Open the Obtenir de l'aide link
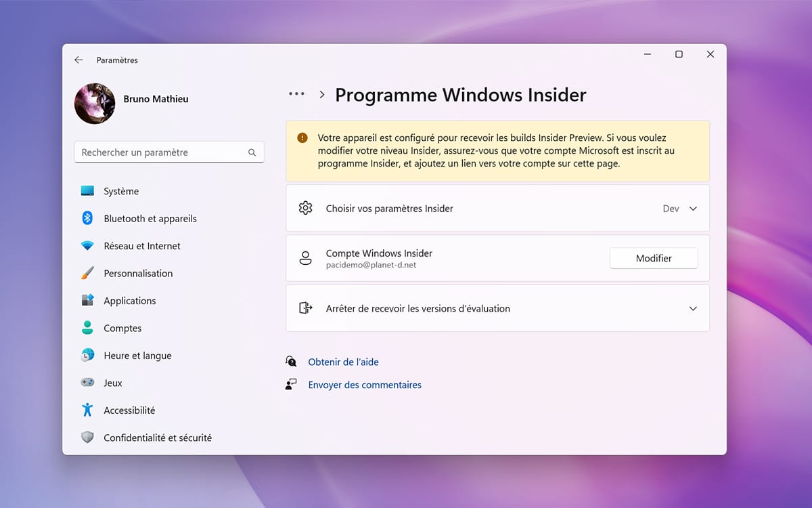812x508 pixels. coord(342,362)
